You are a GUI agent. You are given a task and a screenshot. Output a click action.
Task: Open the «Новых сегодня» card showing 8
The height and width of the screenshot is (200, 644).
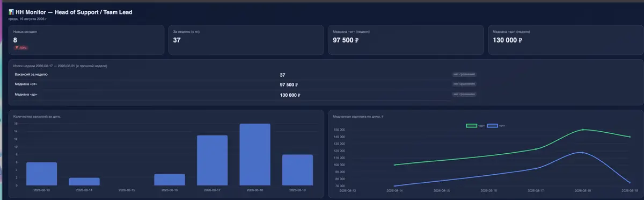[x=85, y=40]
